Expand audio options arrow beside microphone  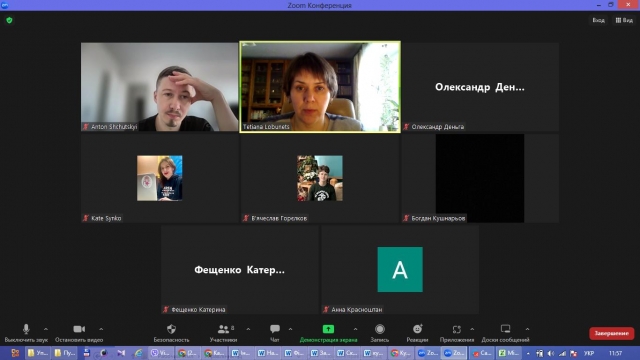46,329
